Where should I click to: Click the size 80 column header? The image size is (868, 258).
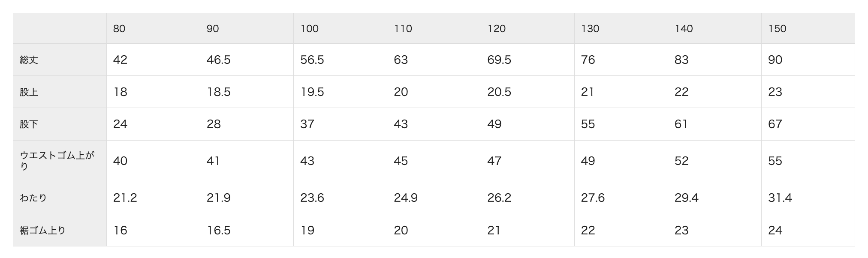coord(119,29)
